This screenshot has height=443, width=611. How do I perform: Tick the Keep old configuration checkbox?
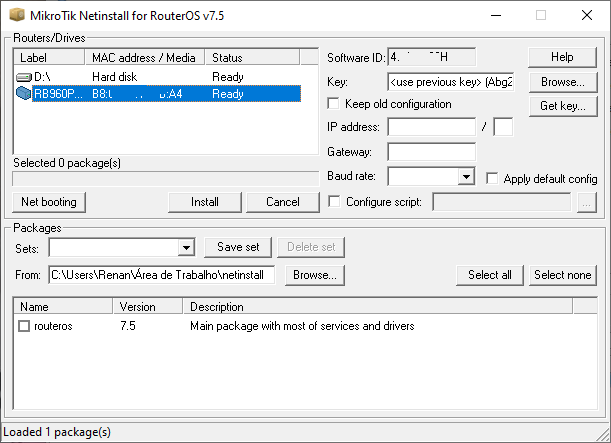[x=333, y=104]
